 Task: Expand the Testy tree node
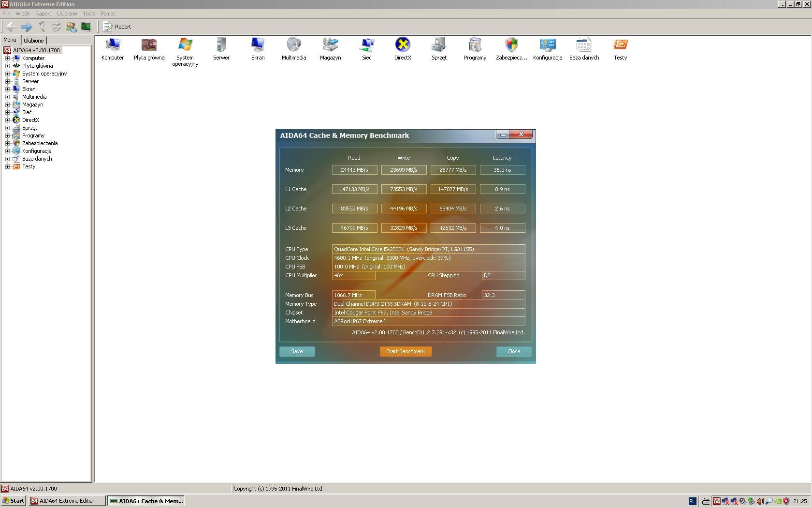8,166
